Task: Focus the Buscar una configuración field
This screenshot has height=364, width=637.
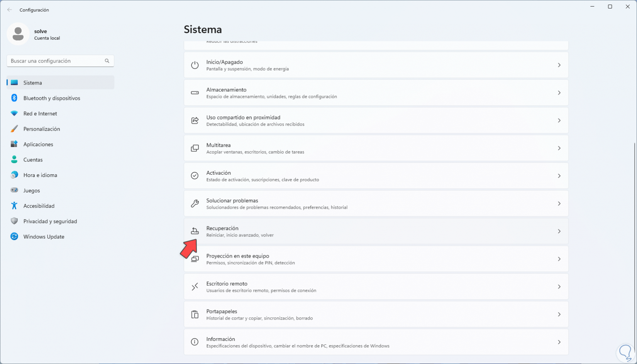Action: tap(56, 61)
